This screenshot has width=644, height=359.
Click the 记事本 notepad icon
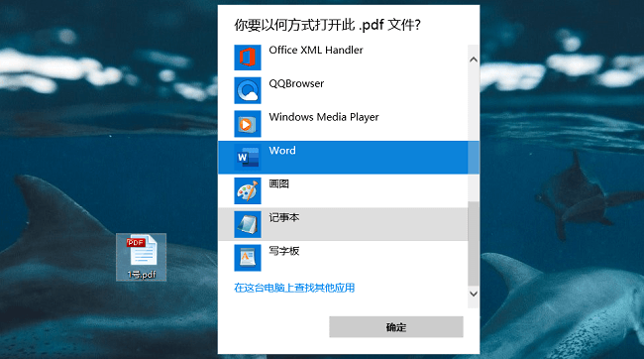point(248,224)
